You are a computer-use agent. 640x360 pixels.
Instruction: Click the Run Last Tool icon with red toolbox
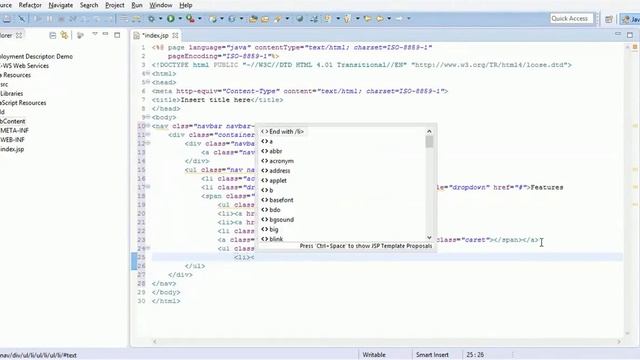click(190, 19)
